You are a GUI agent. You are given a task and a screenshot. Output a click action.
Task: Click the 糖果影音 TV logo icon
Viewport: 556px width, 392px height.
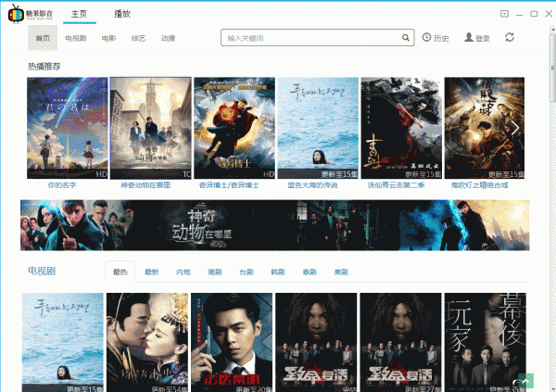click(16, 14)
